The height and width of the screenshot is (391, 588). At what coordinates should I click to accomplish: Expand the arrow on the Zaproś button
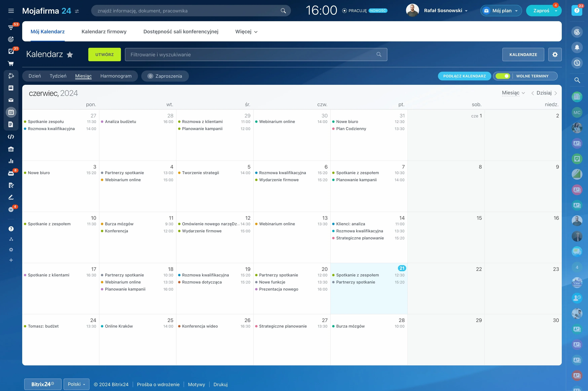[x=556, y=11]
